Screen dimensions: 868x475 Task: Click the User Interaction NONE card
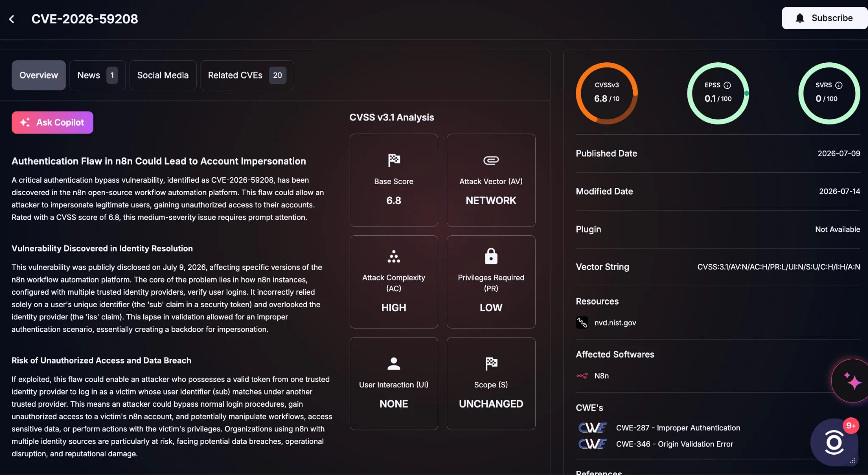pyautogui.click(x=394, y=384)
